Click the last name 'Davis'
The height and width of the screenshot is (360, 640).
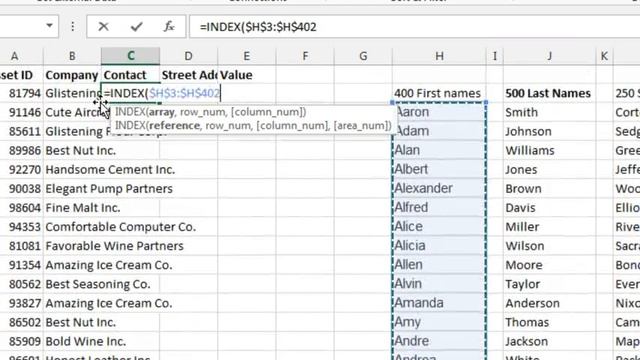tap(549, 208)
